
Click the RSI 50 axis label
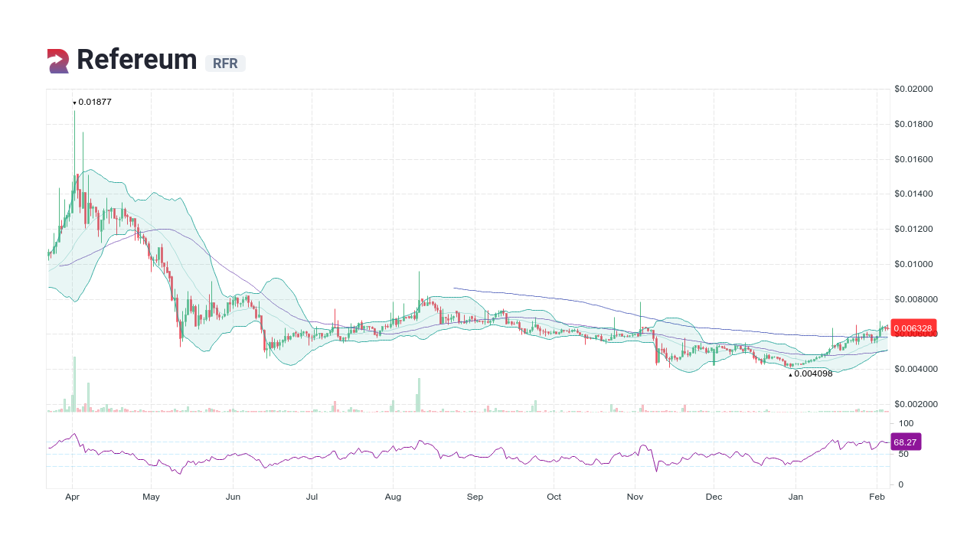click(x=904, y=454)
